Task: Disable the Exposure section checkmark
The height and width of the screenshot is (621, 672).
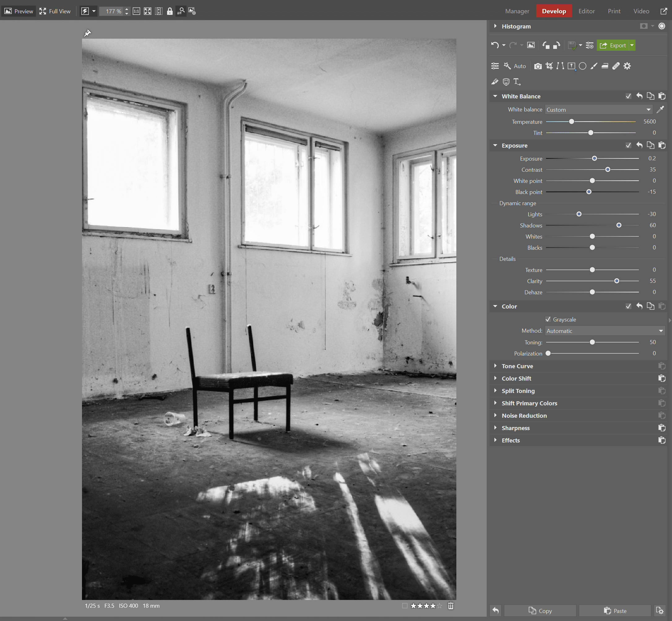Action: pyautogui.click(x=629, y=145)
